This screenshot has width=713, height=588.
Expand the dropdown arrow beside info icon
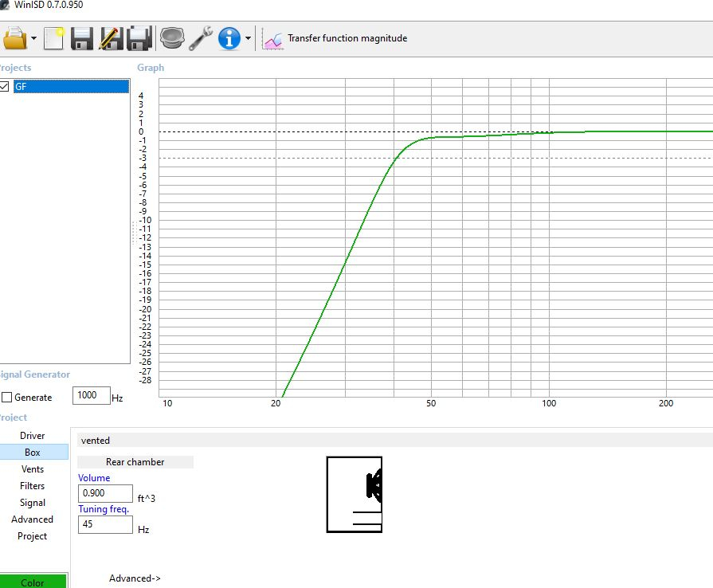[x=248, y=38]
